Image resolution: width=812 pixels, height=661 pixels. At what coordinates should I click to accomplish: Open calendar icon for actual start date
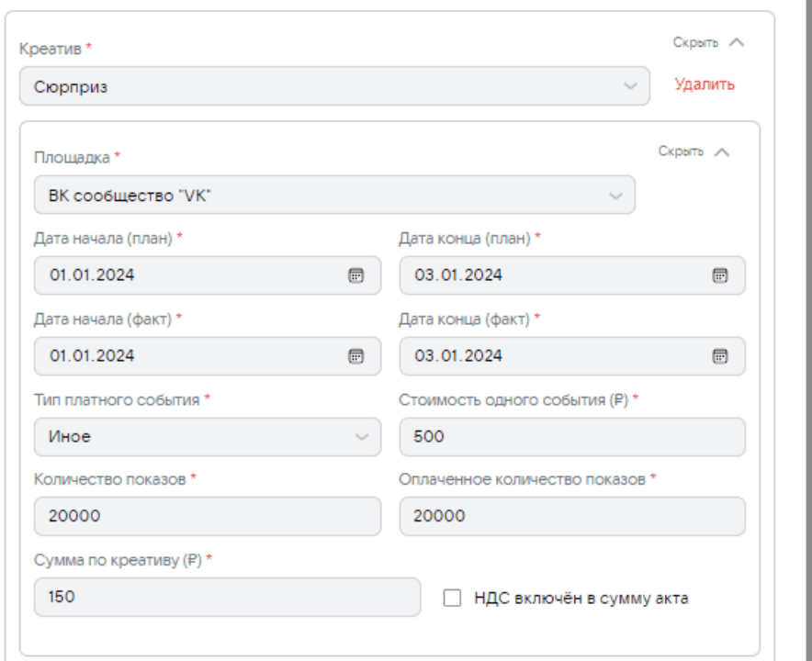(x=355, y=356)
